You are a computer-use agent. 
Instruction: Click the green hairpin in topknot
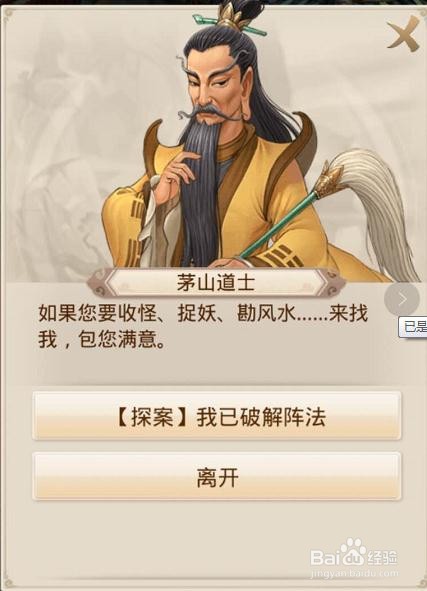click(x=230, y=24)
